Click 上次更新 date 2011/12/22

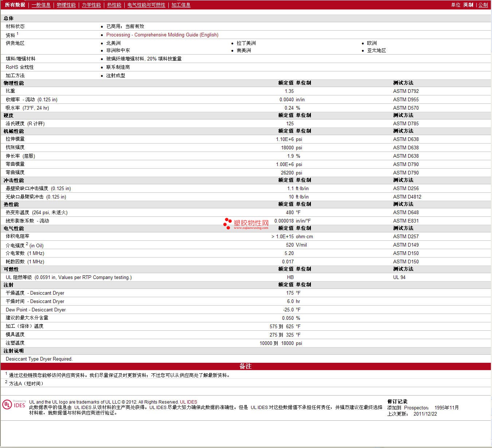pyautogui.click(x=425, y=414)
